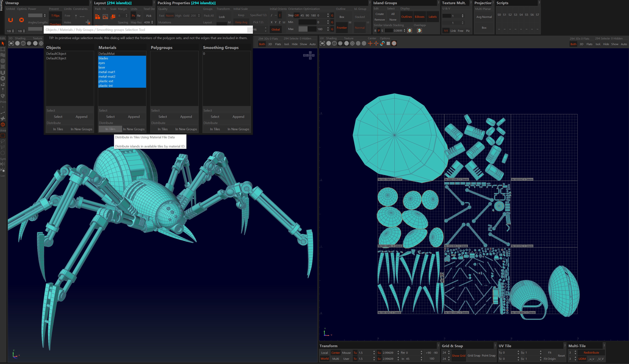Toggle Global initial orientation
The height and width of the screenshot is (364, 629).
[x=276, y=29]
